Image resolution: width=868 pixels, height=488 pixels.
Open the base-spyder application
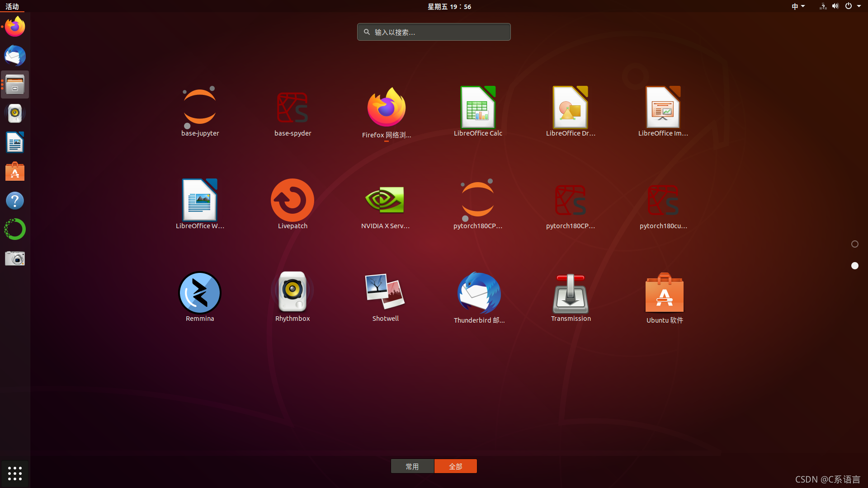(292, 112)
